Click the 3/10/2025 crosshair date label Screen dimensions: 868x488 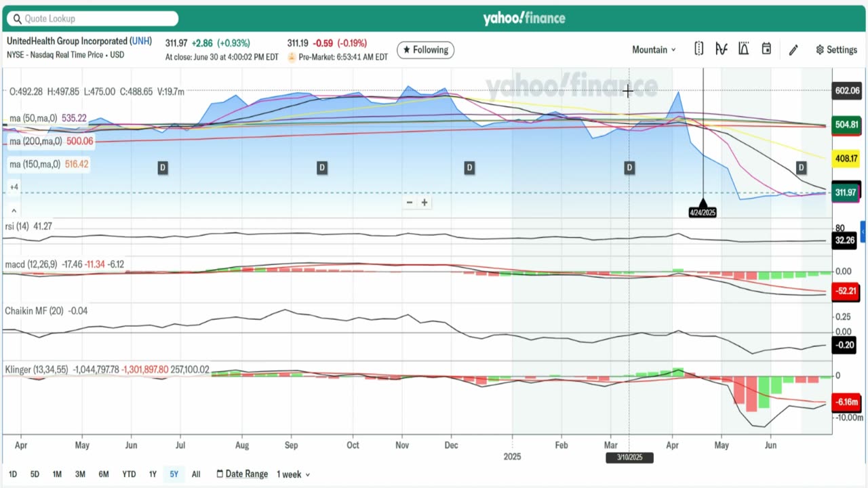(x=629, y=457)
